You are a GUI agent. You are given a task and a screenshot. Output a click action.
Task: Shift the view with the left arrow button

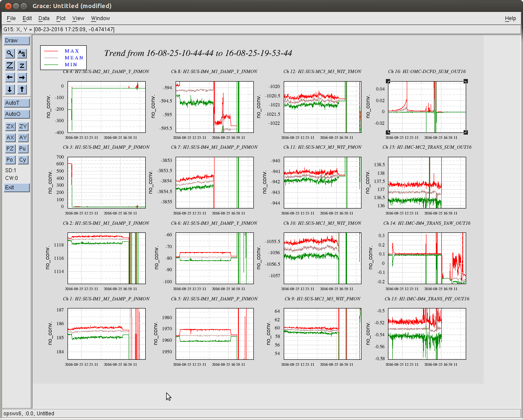(x=10, y=77)
